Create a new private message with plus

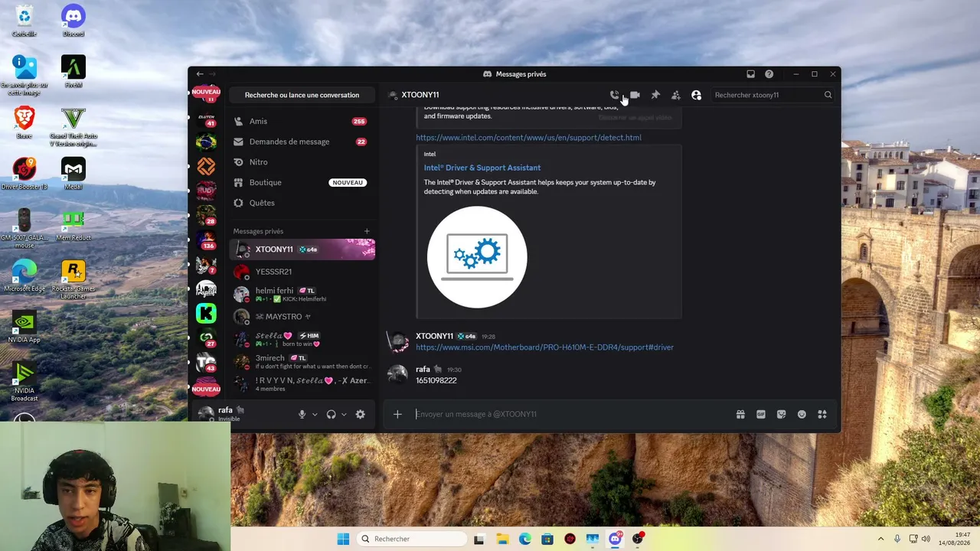point(367,231)
